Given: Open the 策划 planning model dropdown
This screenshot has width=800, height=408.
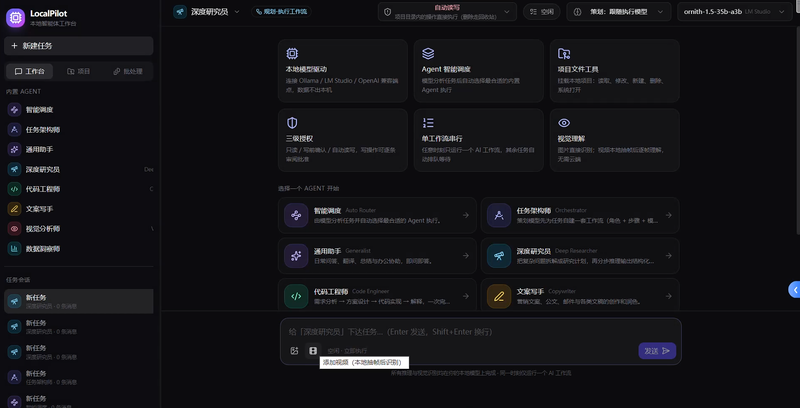Looking at the screenshot, I should [618, 12].
